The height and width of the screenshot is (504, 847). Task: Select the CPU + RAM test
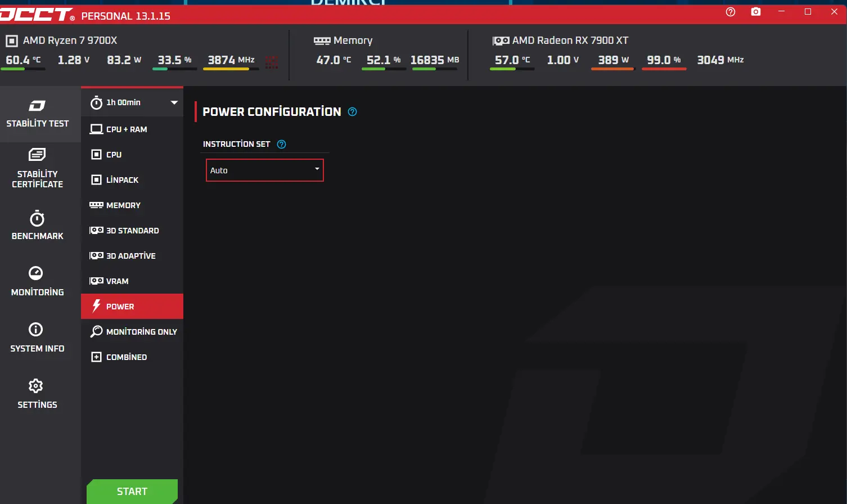132,129
